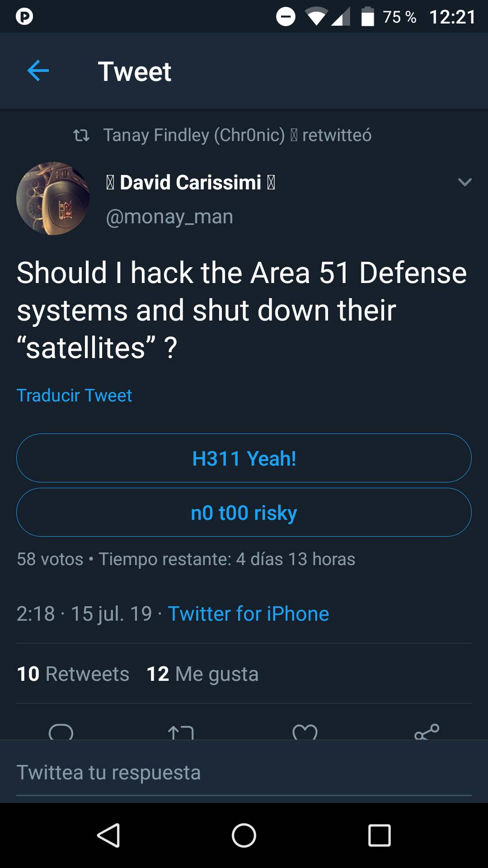
Task: Like the tweet with the heart icon
Action: pos(305,731)
